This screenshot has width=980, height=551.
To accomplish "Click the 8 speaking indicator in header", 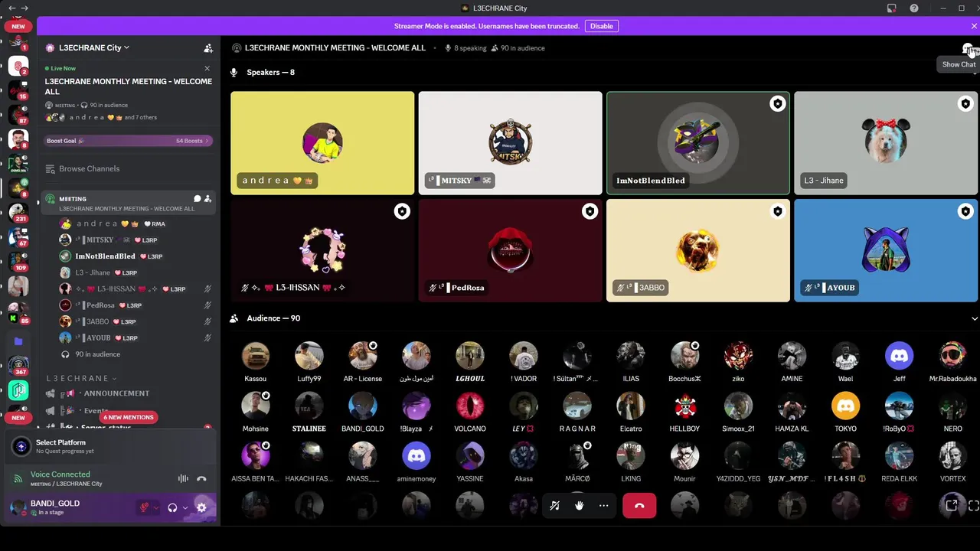I will [465, 48].
